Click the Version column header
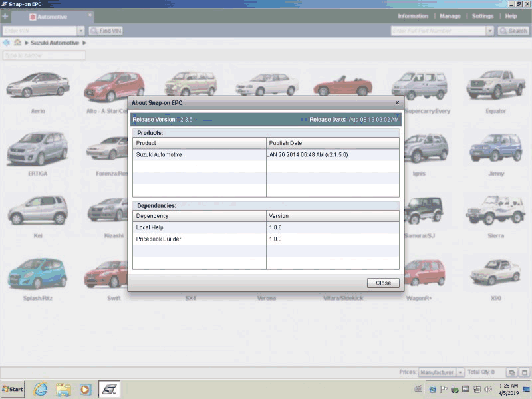The image size is (532, 399). 332,216
